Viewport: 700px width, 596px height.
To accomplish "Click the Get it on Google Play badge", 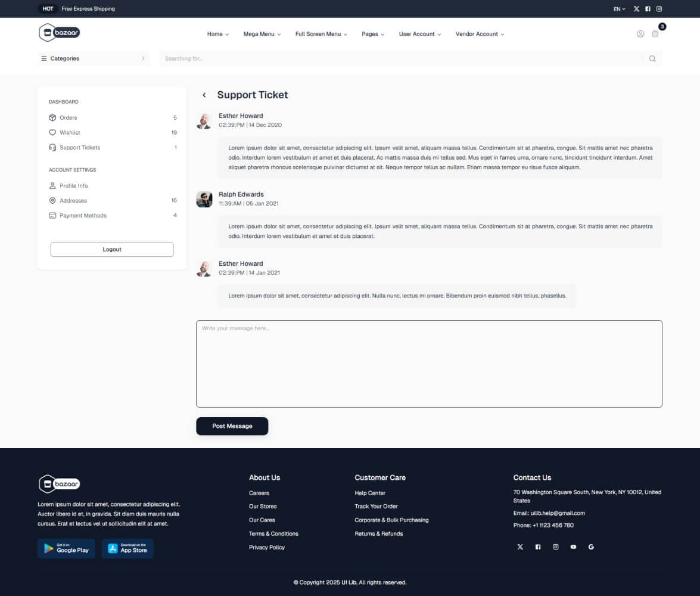I will (x=66, y=548).
